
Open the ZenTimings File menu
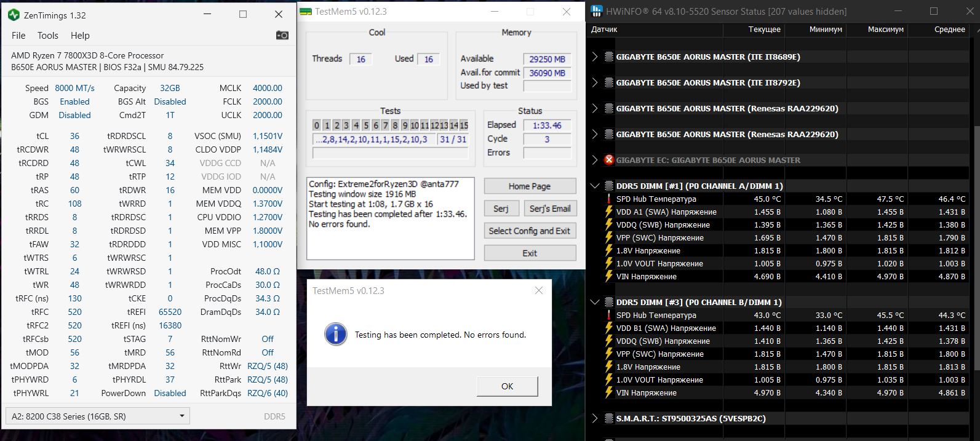coord(18,36)
